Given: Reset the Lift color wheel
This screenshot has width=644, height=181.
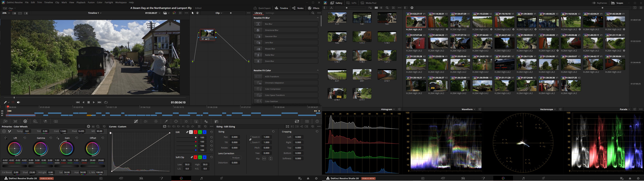Looking at the screenshot, I should click(x=25, y=138).
